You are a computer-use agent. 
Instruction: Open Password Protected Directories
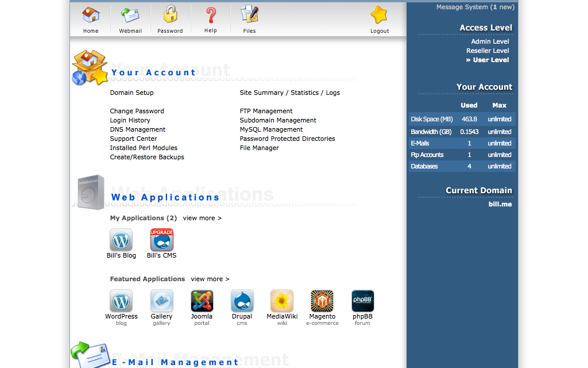pyautogui.click(x=287, y=139)
